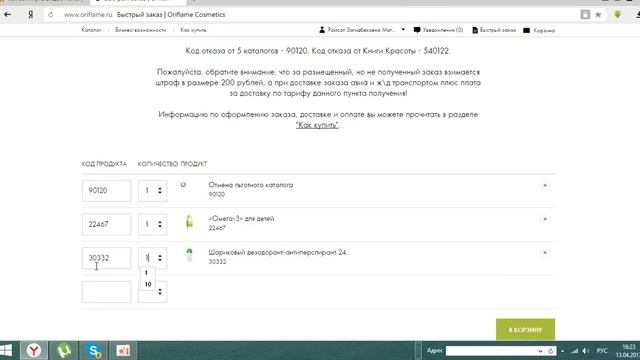The image size is (640, 360).
Task: Follow the "Как купить" link in text
Action: 317,125
